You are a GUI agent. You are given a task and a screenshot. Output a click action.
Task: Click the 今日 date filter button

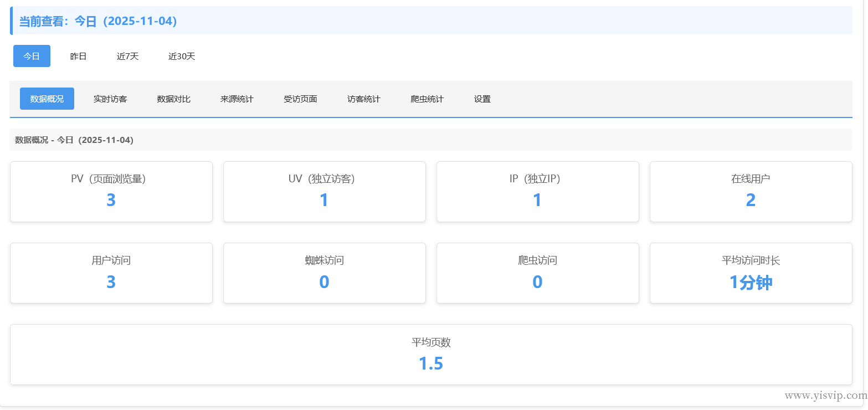pyautogui.click(x=32, y=56)
